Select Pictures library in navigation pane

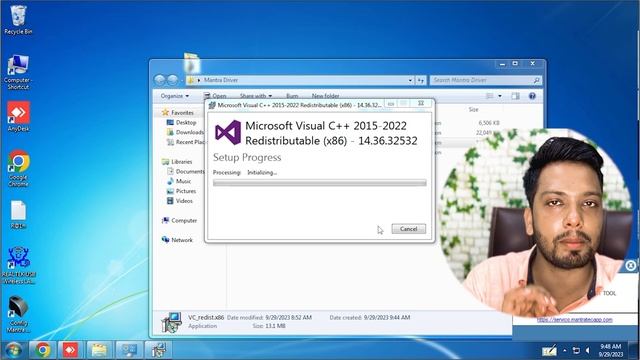click(182, 191)
